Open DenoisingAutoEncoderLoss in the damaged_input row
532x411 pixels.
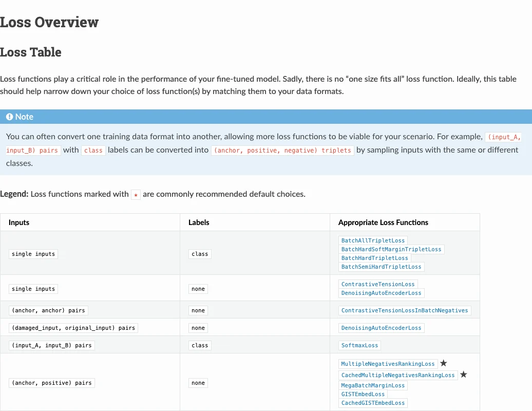[x=381, y=328]
